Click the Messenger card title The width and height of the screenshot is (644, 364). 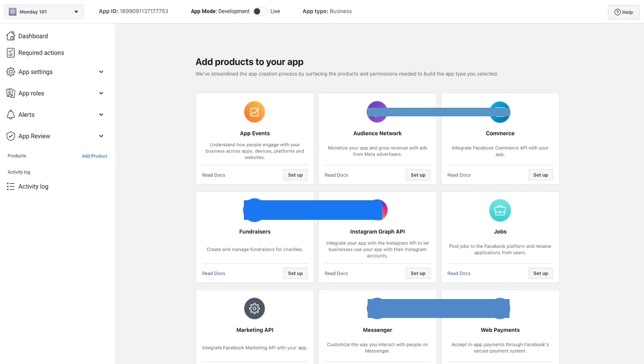(x=377, y=330)
